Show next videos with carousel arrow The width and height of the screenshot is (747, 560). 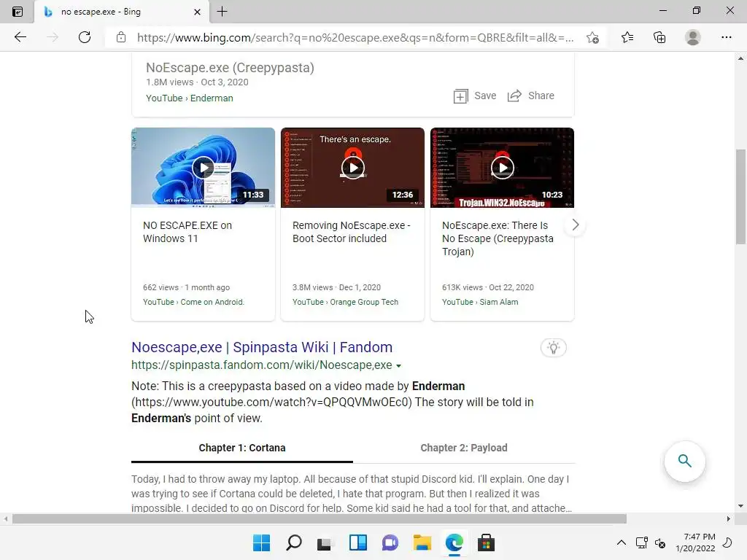[x=575, y=225]
